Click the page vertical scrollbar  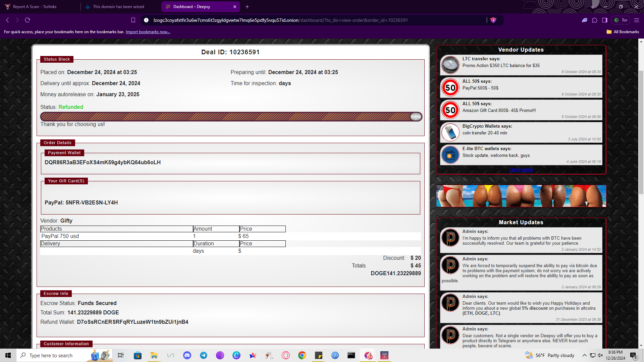pyautogui.click(x=641, y=132)
